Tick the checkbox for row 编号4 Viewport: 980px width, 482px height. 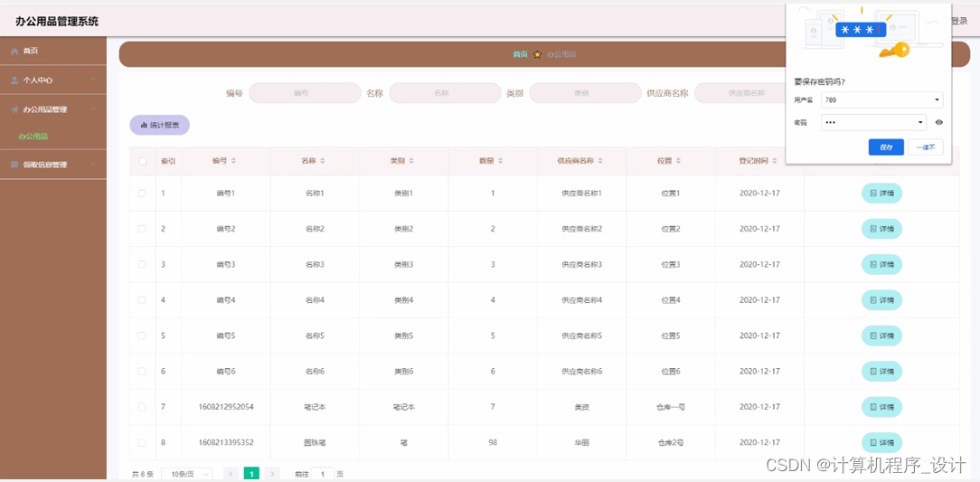(x=143, y=300)
